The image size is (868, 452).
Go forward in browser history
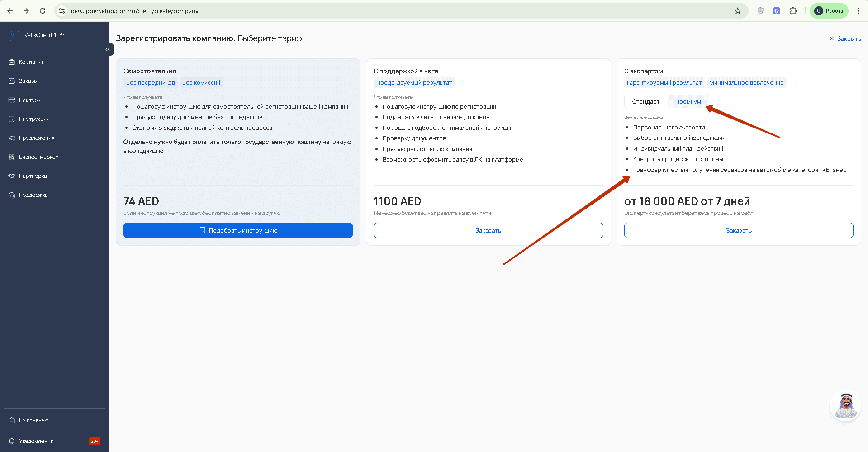pyautogui.click(x=26, y=11)
